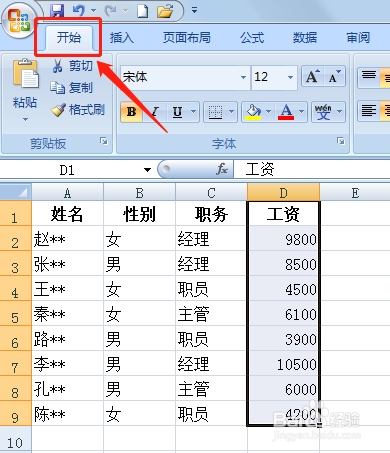Switch to the 公式 tab
Image resolution: width=390 pixels, height=453 pixels.
pos(252,38)
